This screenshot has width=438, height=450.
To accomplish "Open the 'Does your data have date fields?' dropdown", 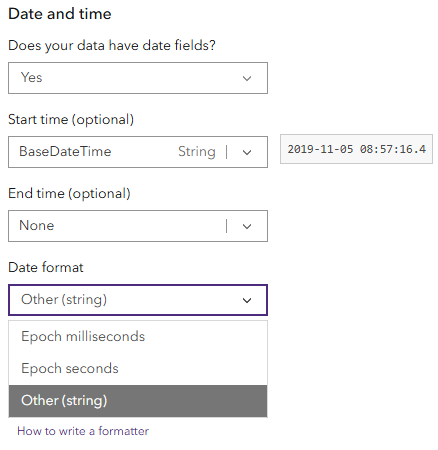I will pyautogui.click(x=138, y=78).
